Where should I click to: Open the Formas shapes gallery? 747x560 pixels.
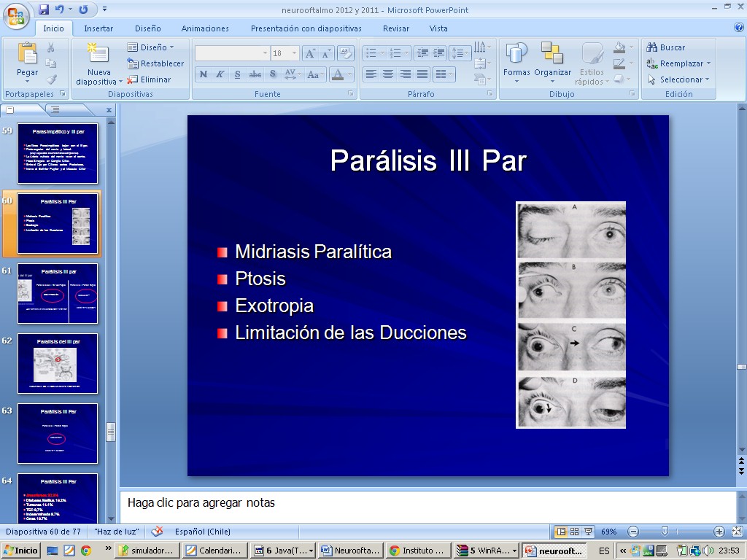[516, 58]
